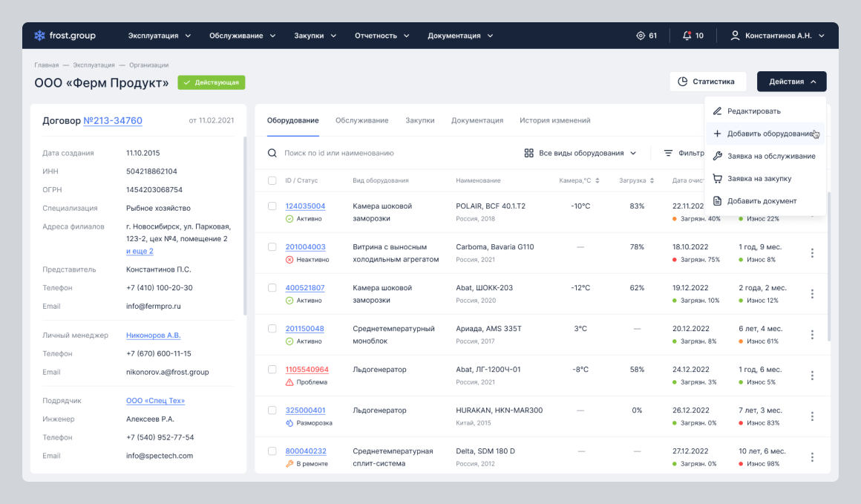This screenshot has width=861, height=504.
Task: Open contract link №213-34760
Action: [113, 121]
